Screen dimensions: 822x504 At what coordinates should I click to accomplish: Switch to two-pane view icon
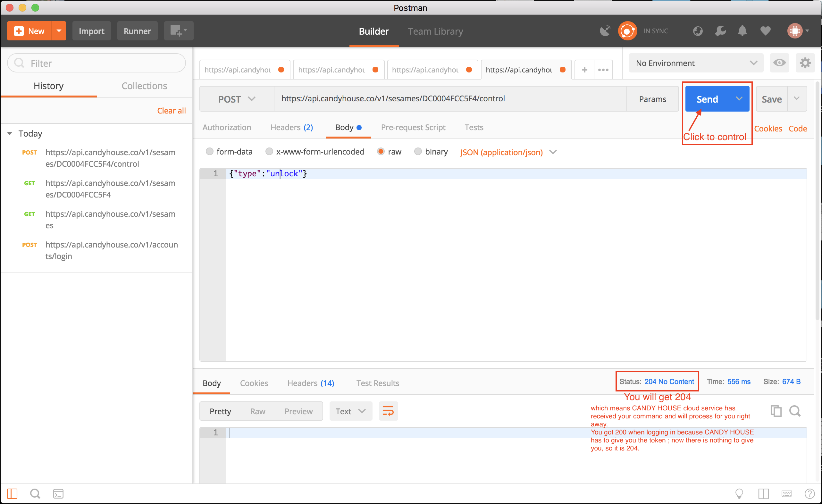tap(763, 493)
